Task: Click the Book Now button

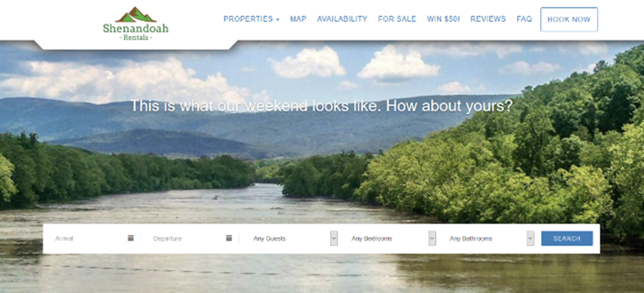Action: [x=569, y=19]
